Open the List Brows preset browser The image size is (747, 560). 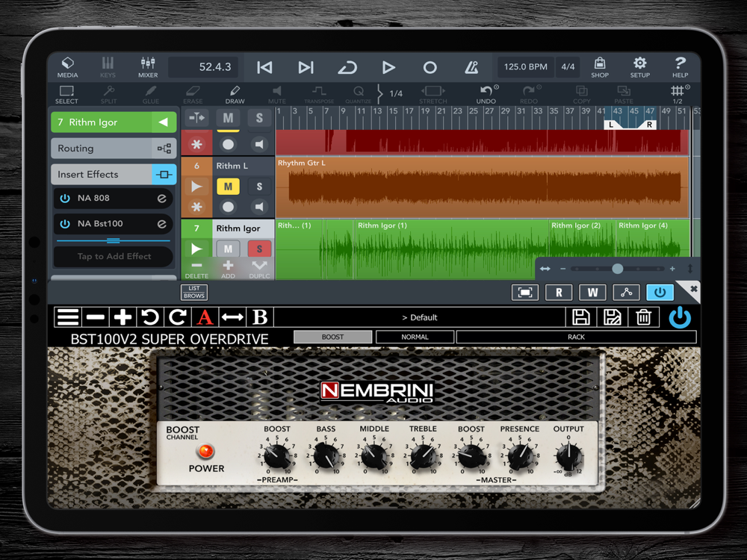[194, 292]
